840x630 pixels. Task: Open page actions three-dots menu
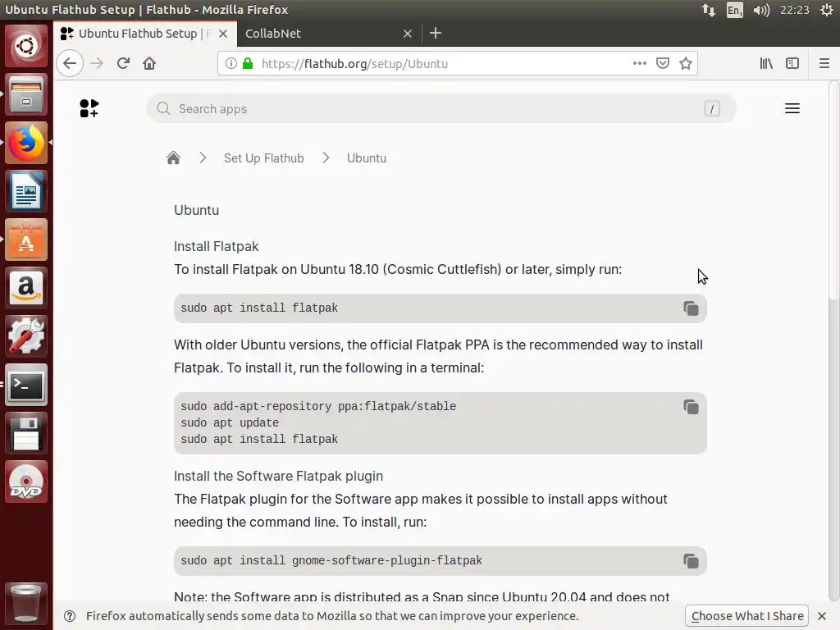tap(640, 63)
